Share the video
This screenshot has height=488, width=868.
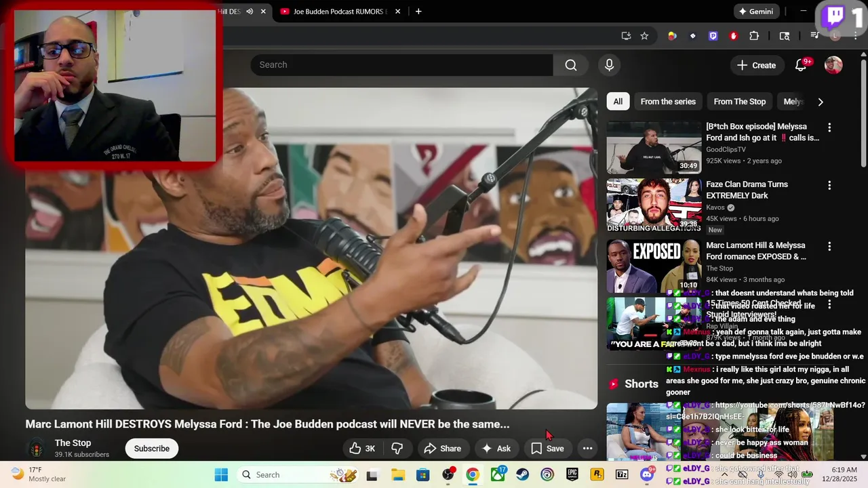click(442, 449)
